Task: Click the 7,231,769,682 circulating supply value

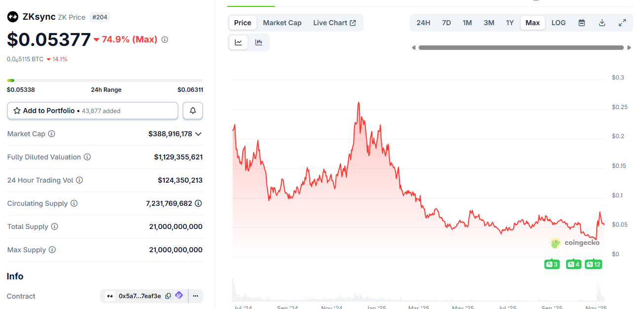Action: 169,203
